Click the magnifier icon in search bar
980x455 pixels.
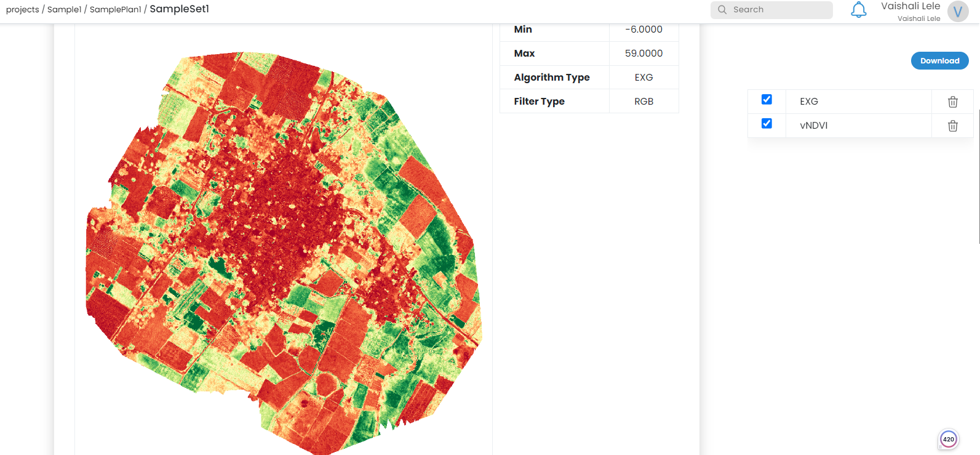point(722,10)
